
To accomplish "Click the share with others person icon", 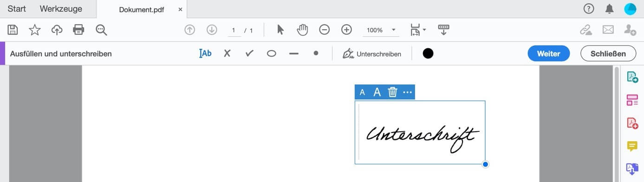I will coord(630,30).
